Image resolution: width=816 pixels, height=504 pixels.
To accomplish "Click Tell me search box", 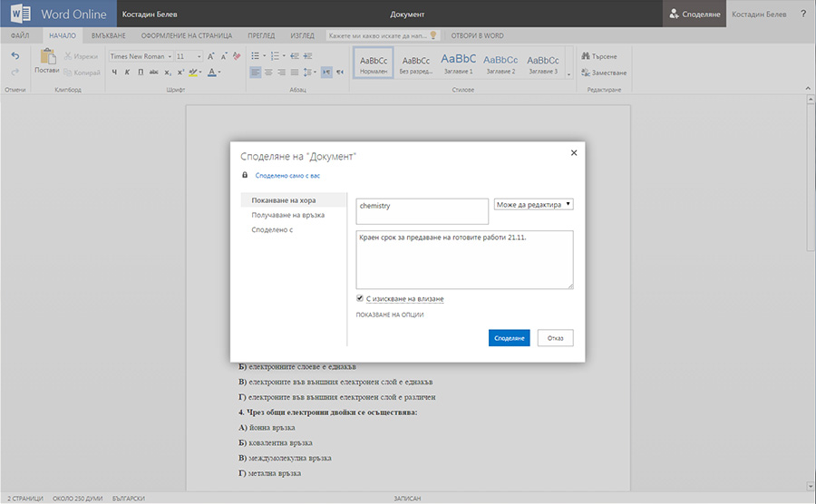I will [x=383, y=36].
